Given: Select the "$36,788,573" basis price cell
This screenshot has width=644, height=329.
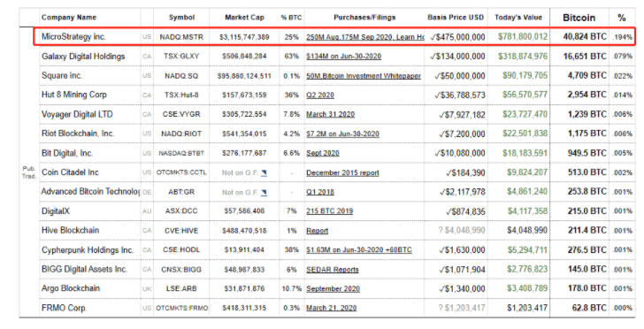Looking at the screenshot, I should pyautogui.click(x=460, y=96).
